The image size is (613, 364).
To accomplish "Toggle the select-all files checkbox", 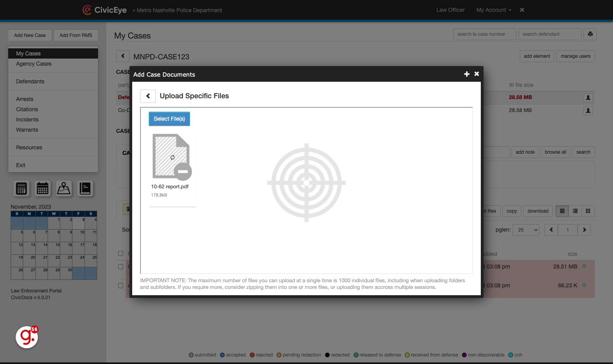I will click(x=121, y=254).
